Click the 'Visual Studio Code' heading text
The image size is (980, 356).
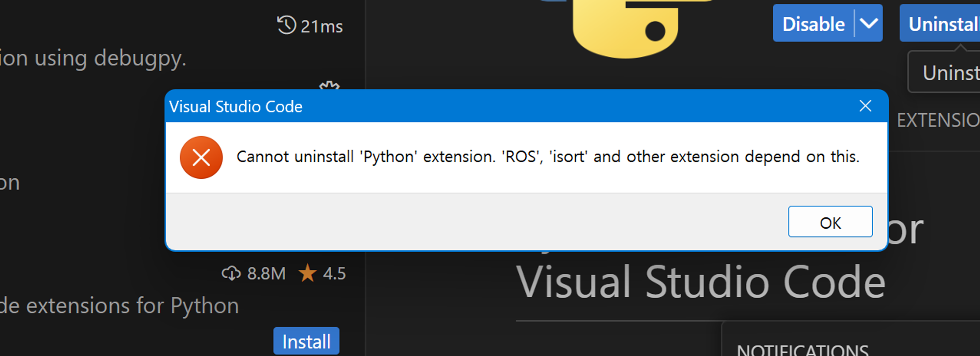coord(701,282)
